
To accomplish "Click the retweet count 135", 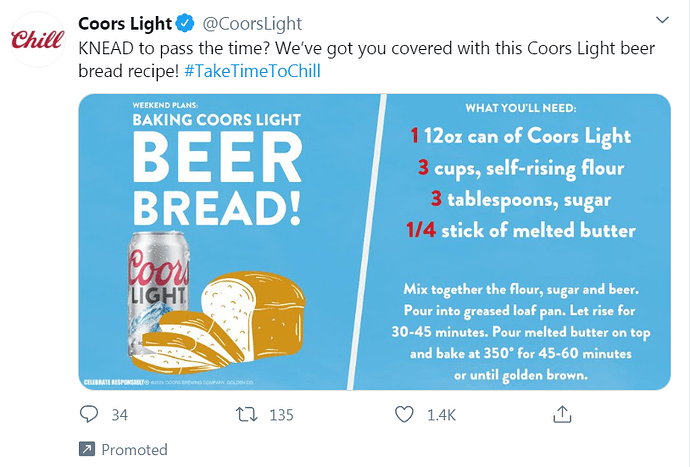I will pyautogui.click(x=281, y=415).
